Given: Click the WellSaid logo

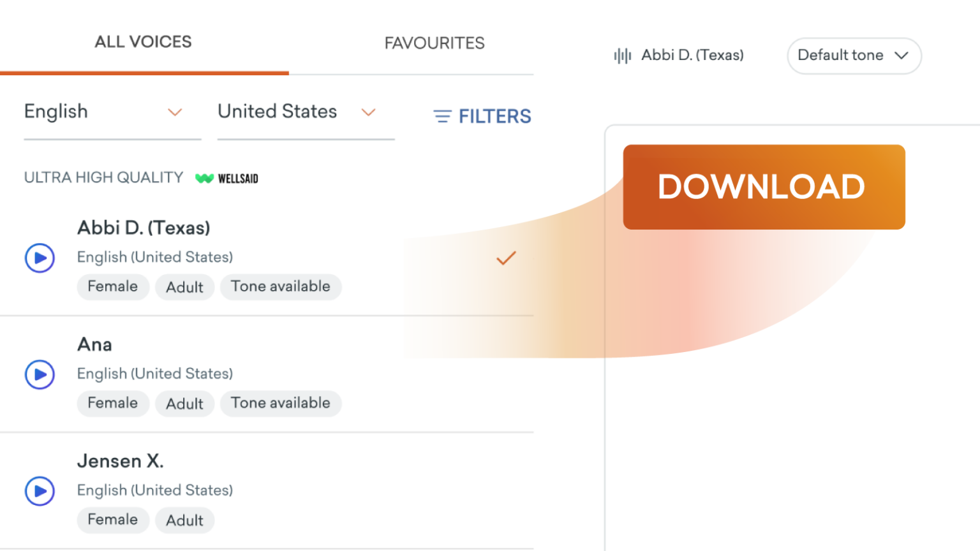Looking at the screenshot, I should (x=227, y=179).
